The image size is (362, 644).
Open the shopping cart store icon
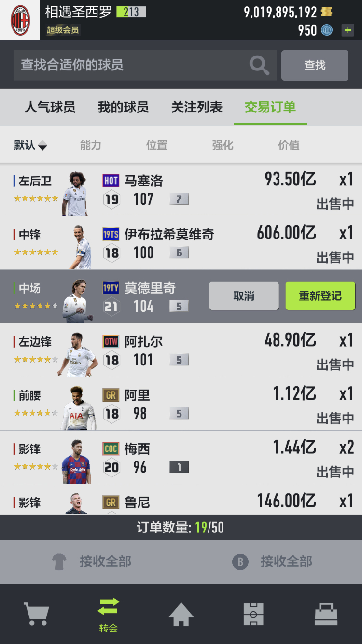36,615
